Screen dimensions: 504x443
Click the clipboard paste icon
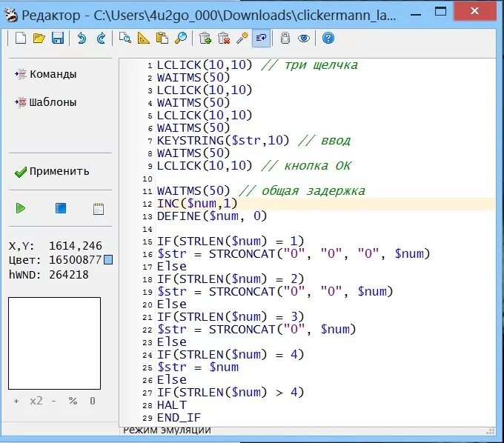162,39
